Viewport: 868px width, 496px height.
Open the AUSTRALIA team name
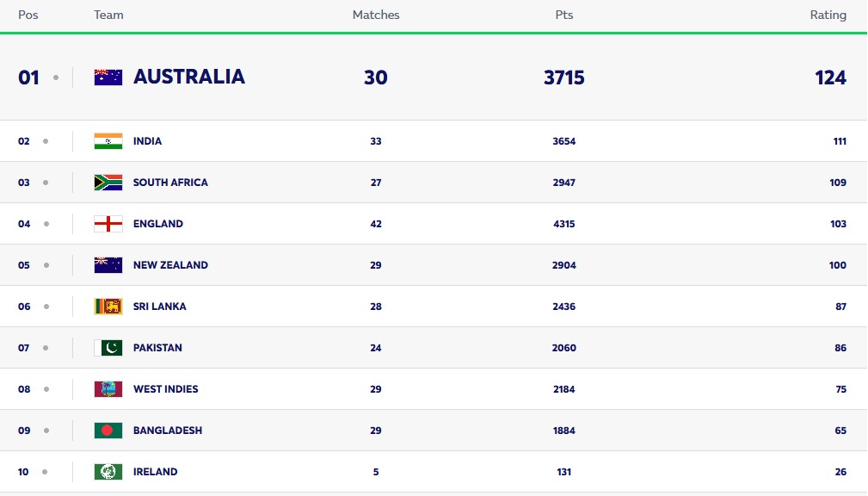(189, 77)
